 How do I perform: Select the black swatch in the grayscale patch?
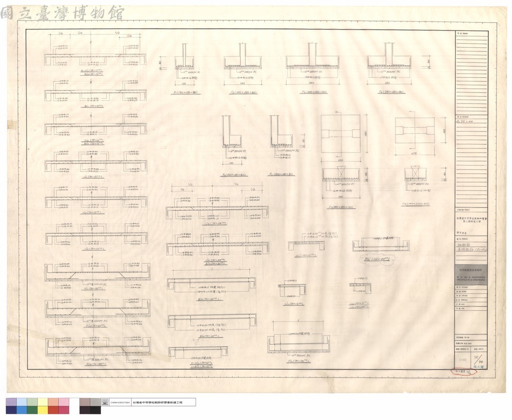(95, 410)
